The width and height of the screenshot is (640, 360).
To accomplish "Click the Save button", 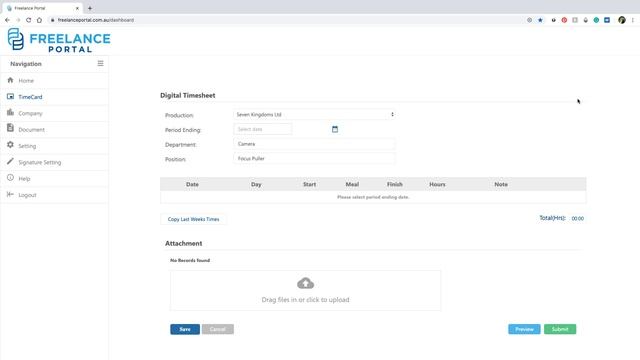I will point(185,329).
